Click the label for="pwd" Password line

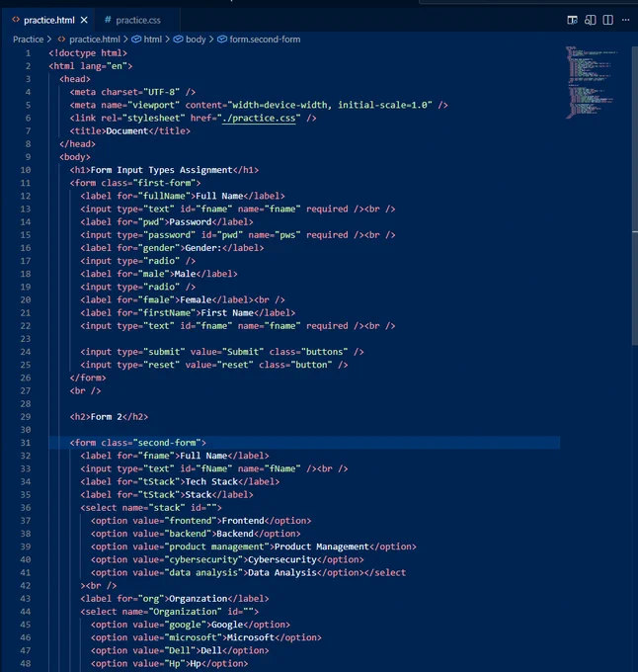(167, 222)
